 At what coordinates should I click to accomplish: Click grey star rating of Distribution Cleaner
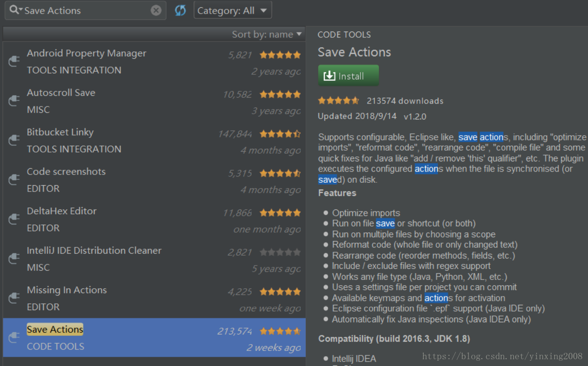(280, 252)
